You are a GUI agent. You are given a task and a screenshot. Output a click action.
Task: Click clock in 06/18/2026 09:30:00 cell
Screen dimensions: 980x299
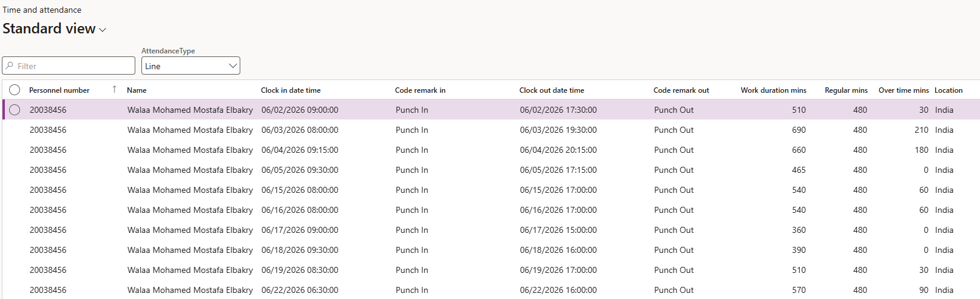click(300, 250)
